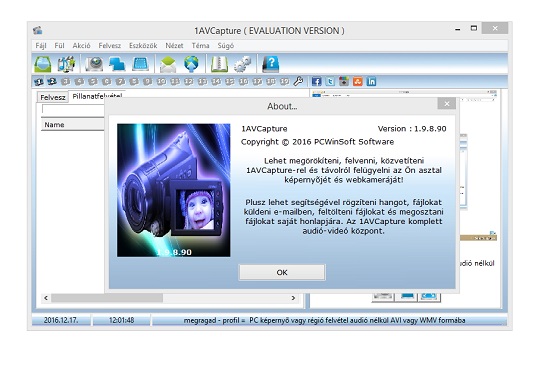Click the right scrollbar arrow of file list
The height and width of the screenshot is (372, 550).
coord(293,298)
